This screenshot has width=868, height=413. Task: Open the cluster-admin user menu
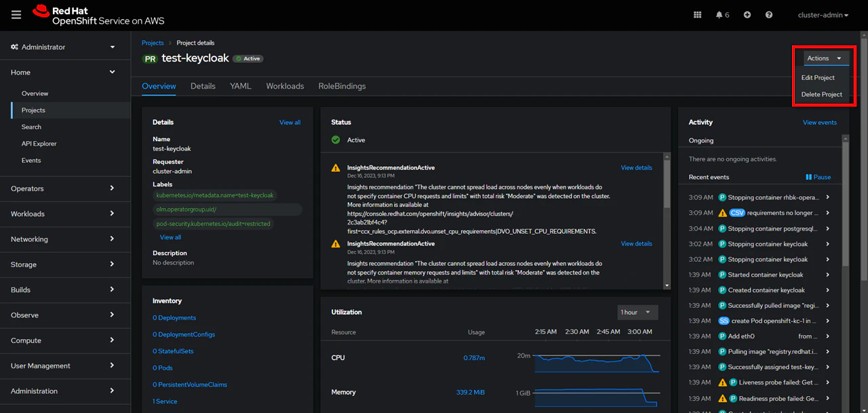point(823,15)
